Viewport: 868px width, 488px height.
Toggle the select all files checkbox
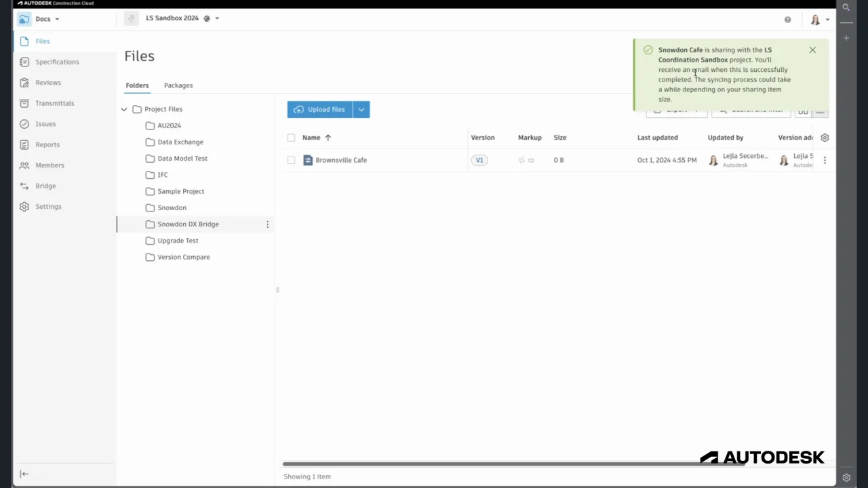pyautogui.click(x=291, y=138)
